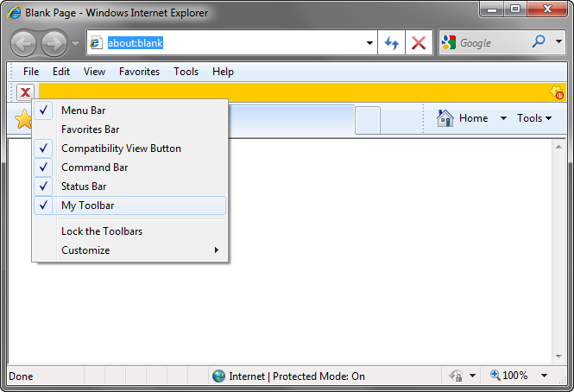The image size is (574, 392).
Task: Click the magnifier Search button
Action: 539,41
